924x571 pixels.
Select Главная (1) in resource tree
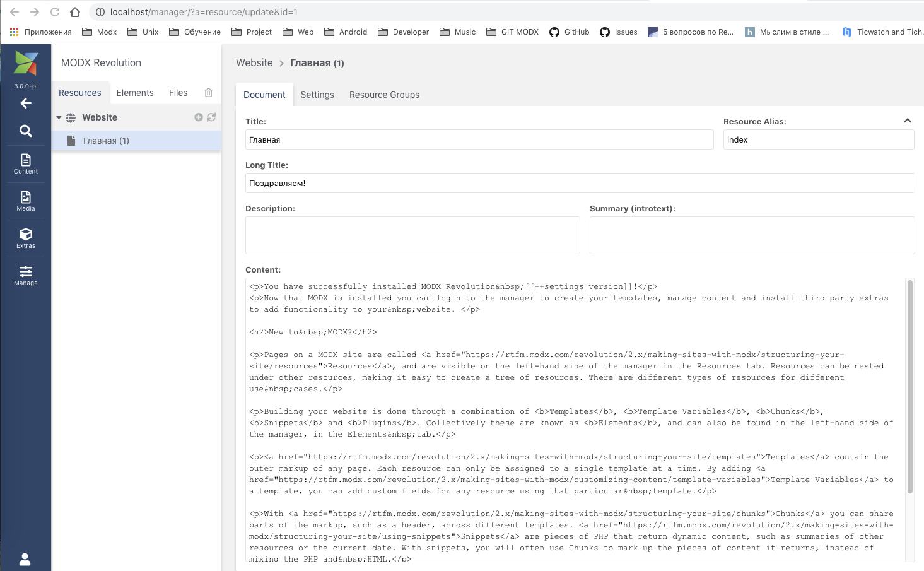(x=136, y=141)
